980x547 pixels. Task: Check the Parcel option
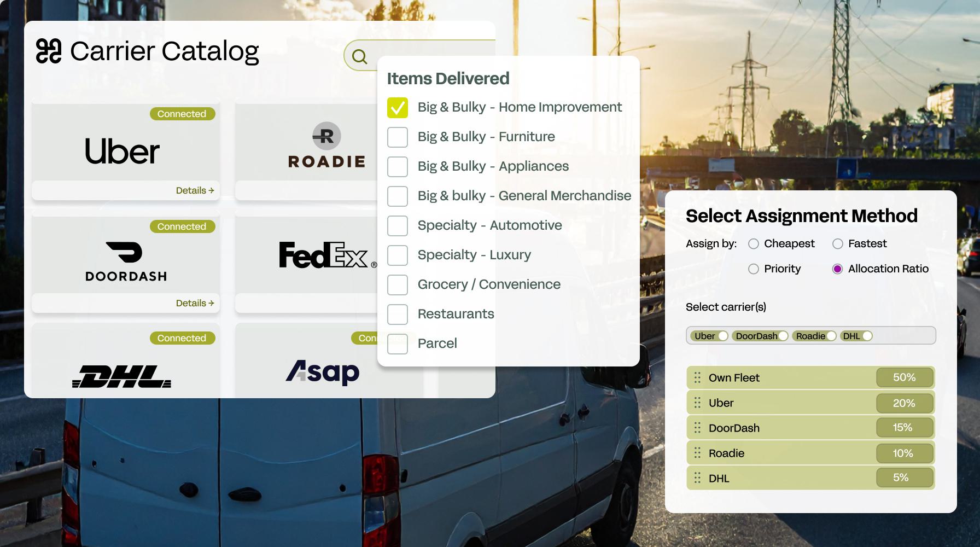click(x=398, y=344)
